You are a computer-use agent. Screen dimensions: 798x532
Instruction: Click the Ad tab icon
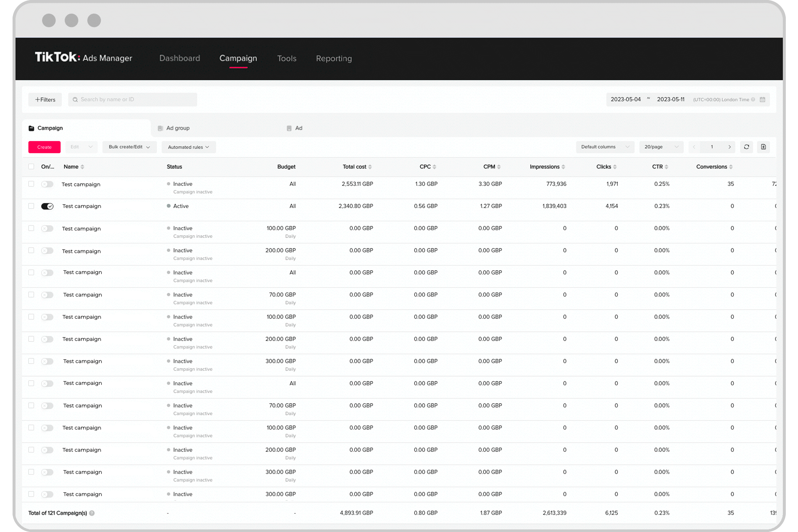coord(290,128)
